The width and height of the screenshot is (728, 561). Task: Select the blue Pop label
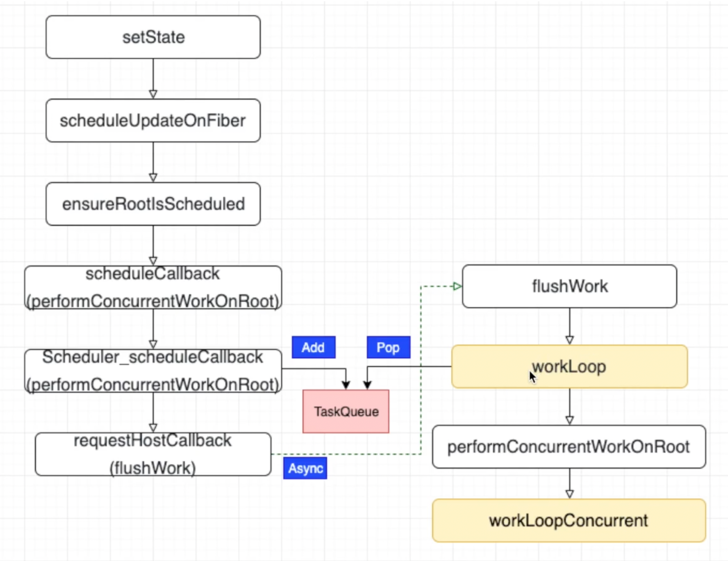(x=389, y=347)
